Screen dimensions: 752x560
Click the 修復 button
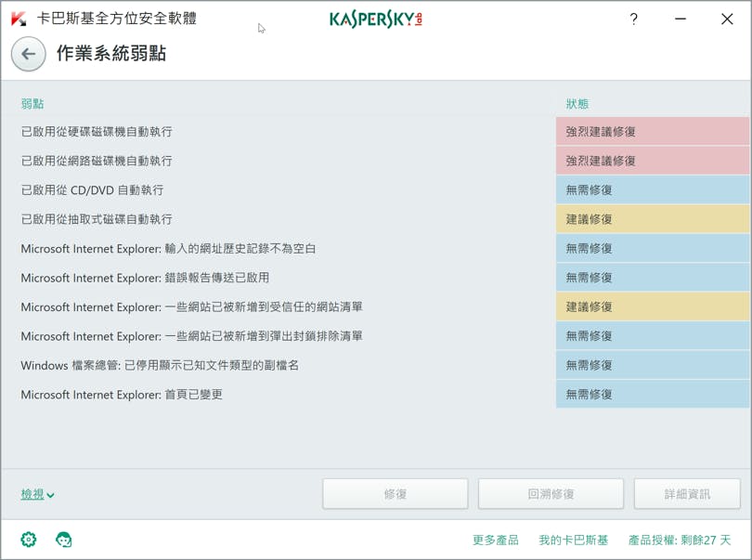[395, 494]
